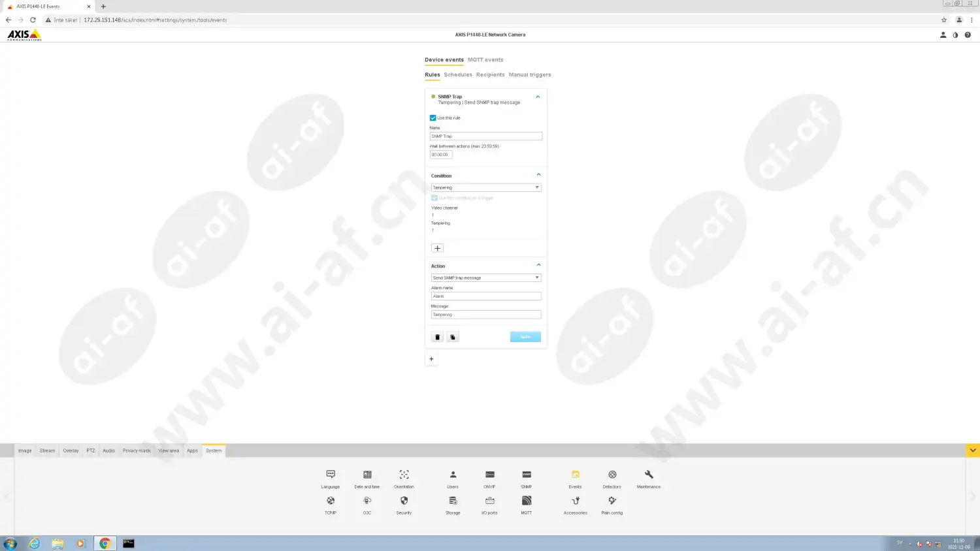The image size is (980, 551).
Task: Open the Storage settings icon
Action: coord(453,501)
